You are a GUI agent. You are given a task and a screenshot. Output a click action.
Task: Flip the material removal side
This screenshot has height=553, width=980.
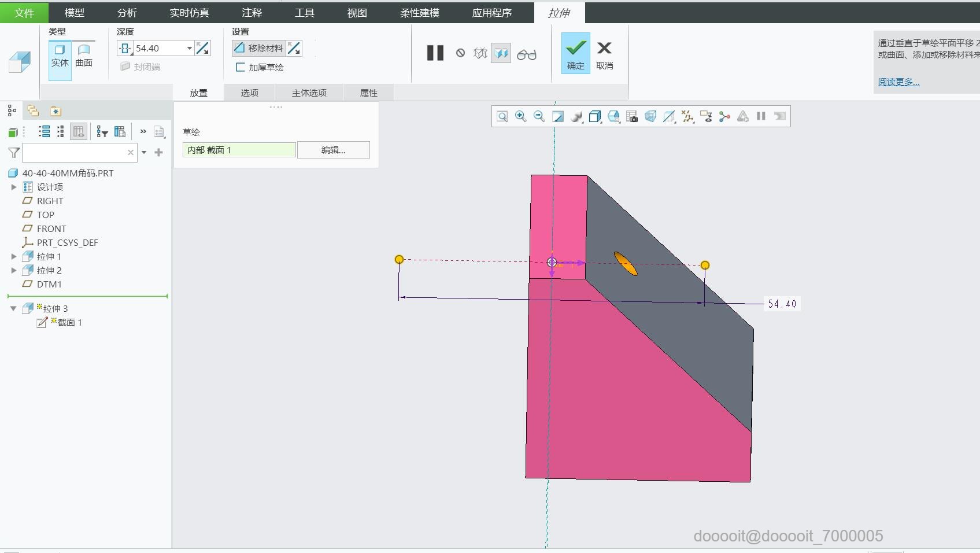coord(294,49)
